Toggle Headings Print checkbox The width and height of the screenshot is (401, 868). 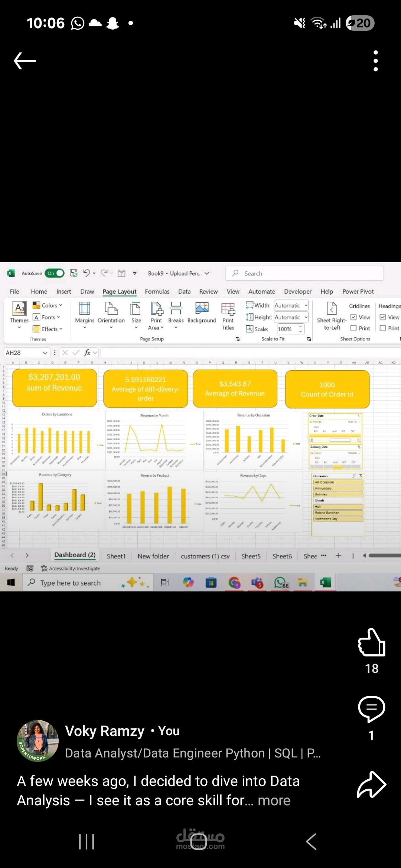[383, 328]
